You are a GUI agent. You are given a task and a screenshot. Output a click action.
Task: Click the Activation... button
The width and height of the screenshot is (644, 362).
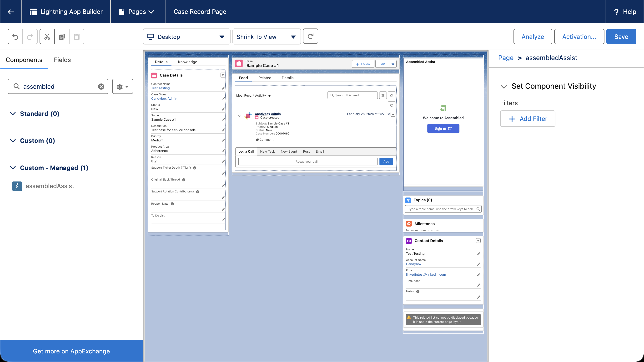[x=579, y=36]
